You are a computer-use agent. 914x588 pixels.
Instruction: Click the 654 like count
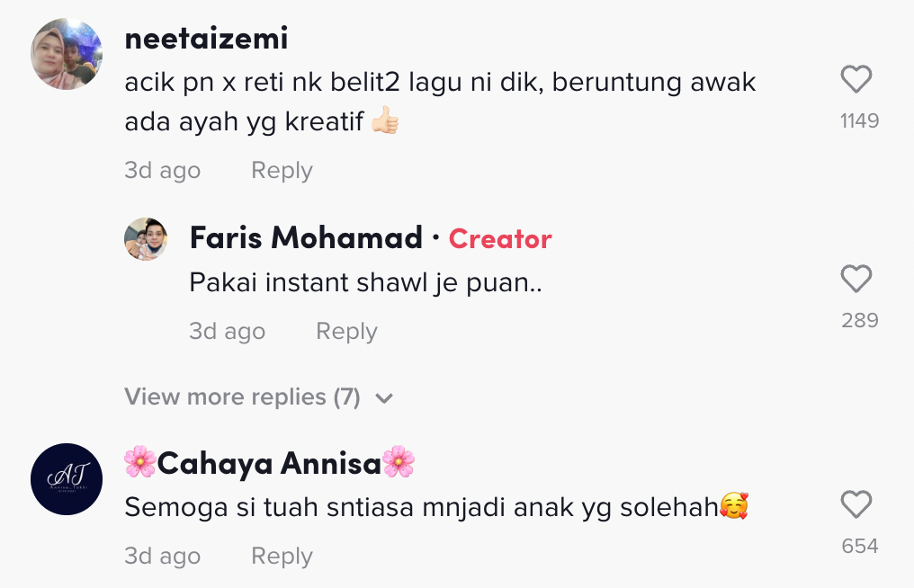coord(859,546)
